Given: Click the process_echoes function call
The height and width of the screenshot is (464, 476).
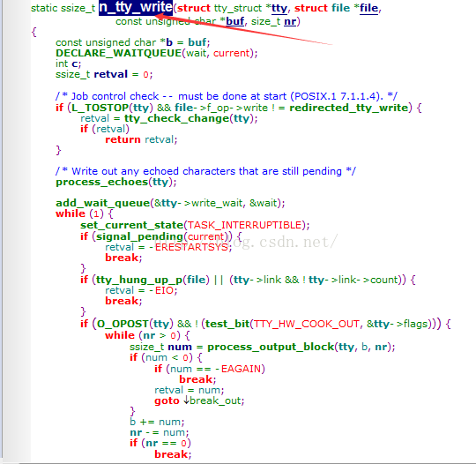Looking at the screenshot, I should coord(101,182).
